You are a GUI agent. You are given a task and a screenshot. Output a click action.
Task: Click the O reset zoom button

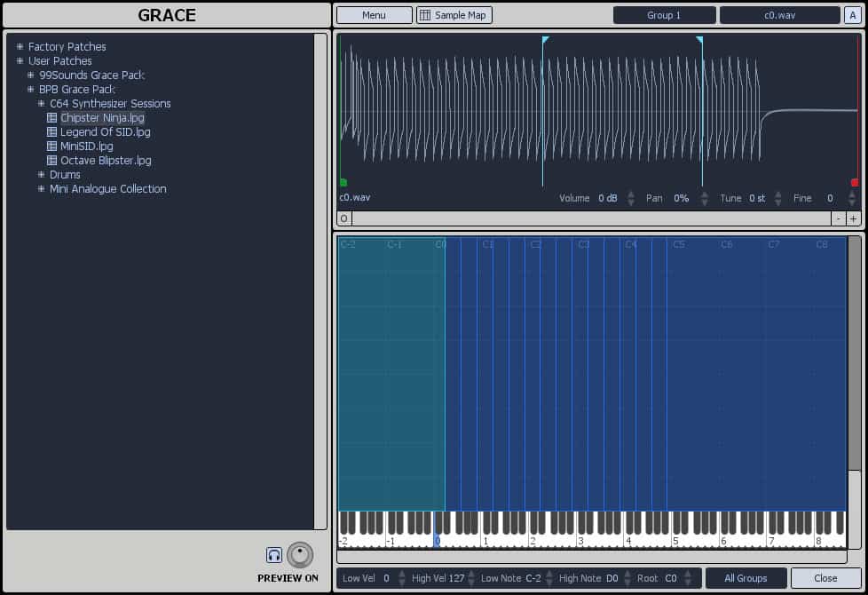pyautogui.click(x=344, y=218)
